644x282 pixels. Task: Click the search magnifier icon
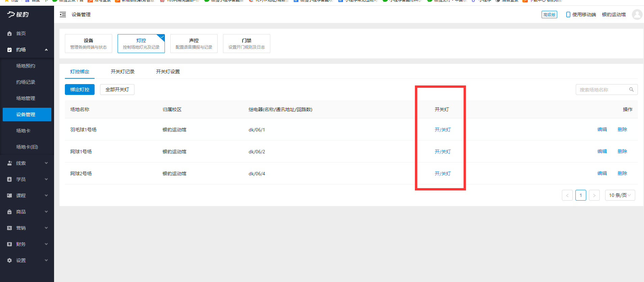[631, 89]
